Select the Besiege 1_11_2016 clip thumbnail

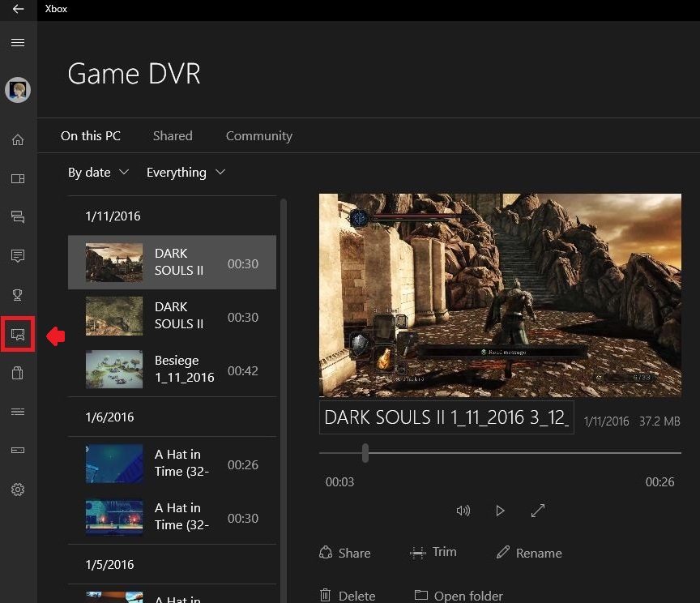pyautogui.click(x=114, y=370)
